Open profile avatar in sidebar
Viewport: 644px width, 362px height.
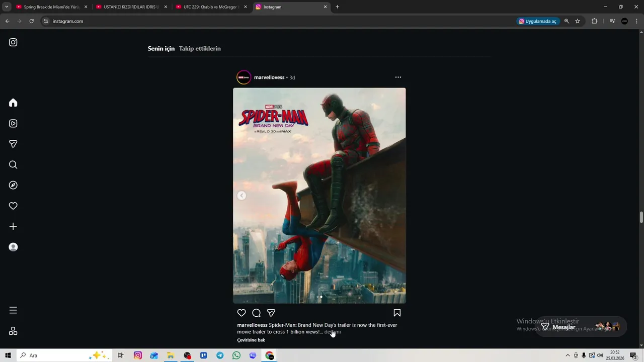(13, 247)
